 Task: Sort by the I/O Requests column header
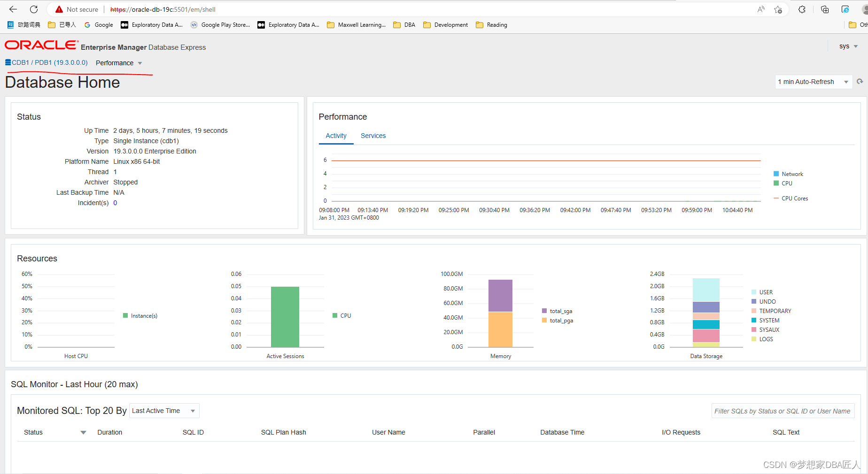pyautogui.click(x=681, y=432)
